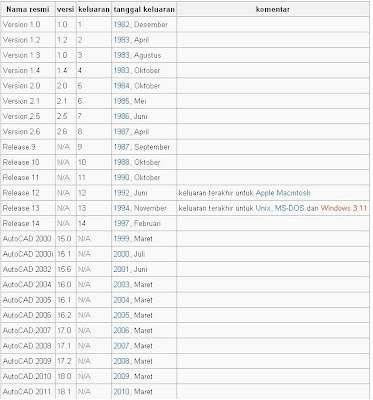Click the 1990 year link

121,178
